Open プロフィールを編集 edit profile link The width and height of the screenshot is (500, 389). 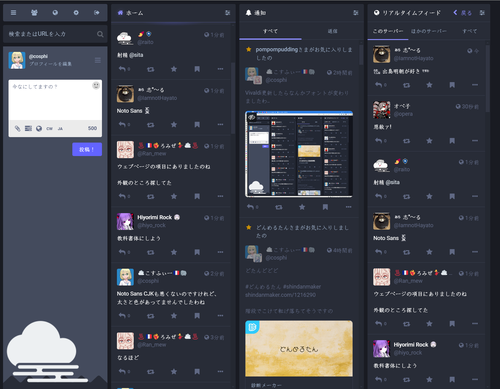click(x=50, y=64)
